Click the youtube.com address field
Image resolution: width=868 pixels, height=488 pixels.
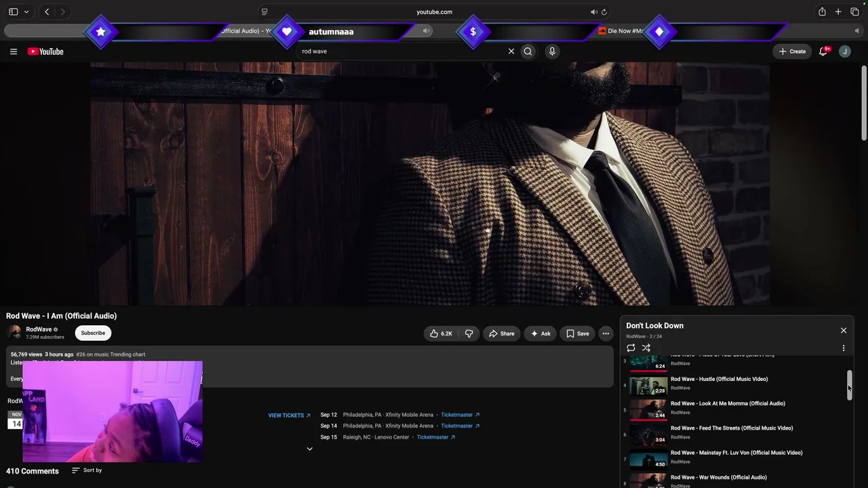[x=434, y=12]
